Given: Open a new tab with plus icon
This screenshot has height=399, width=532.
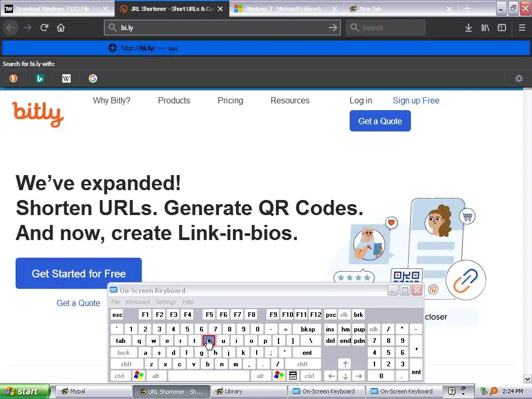Looking at the screenshot, I should [467, 8].
